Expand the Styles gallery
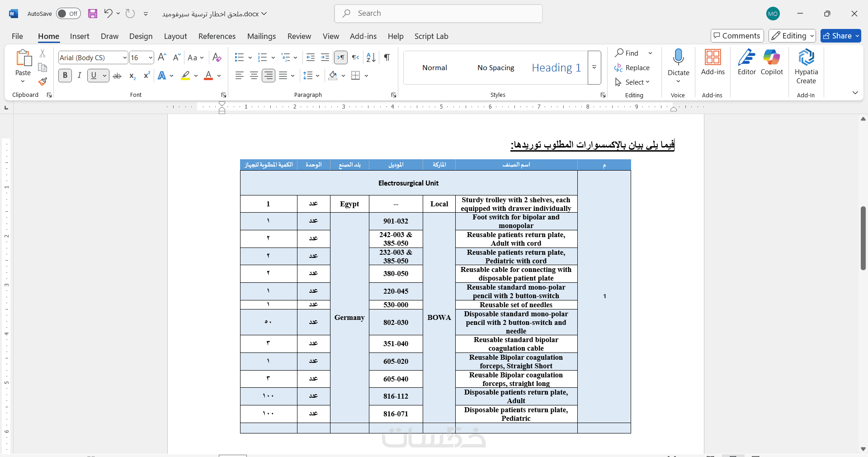Image resolution: width=868 pixels, height=457 pixels. tap(594, 67)
